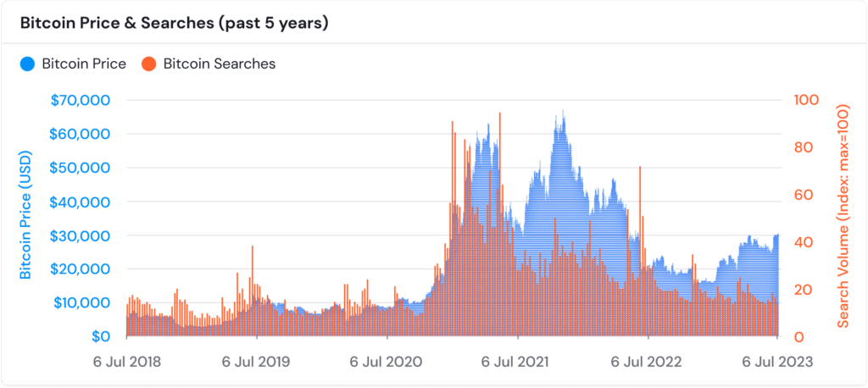Click the 0 search volume axis label

(798, 336)
